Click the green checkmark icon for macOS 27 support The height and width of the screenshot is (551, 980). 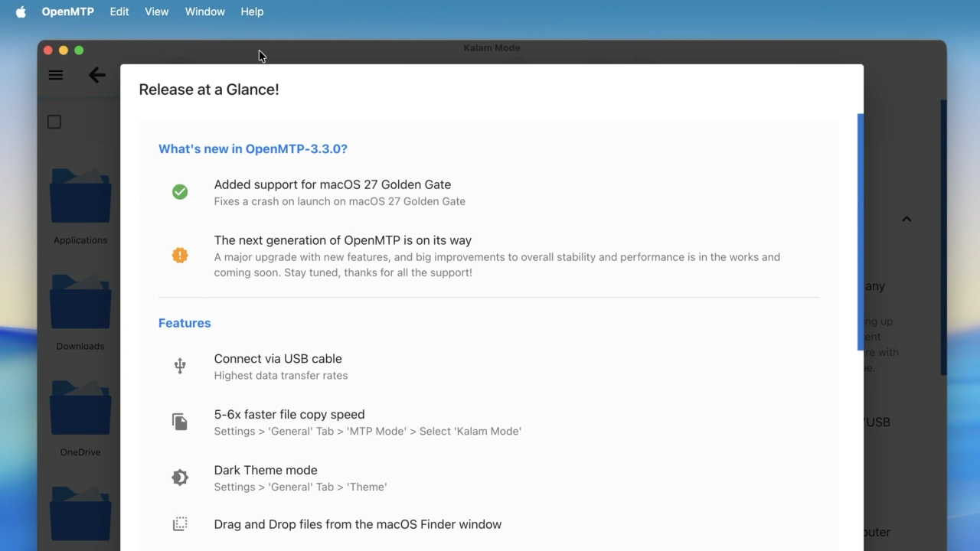pos(180,192)
